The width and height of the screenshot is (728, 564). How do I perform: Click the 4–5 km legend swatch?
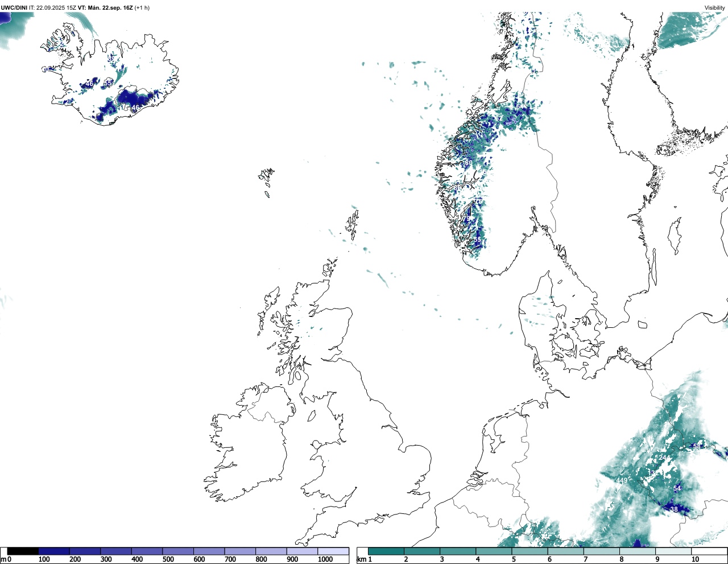[494, 551]
